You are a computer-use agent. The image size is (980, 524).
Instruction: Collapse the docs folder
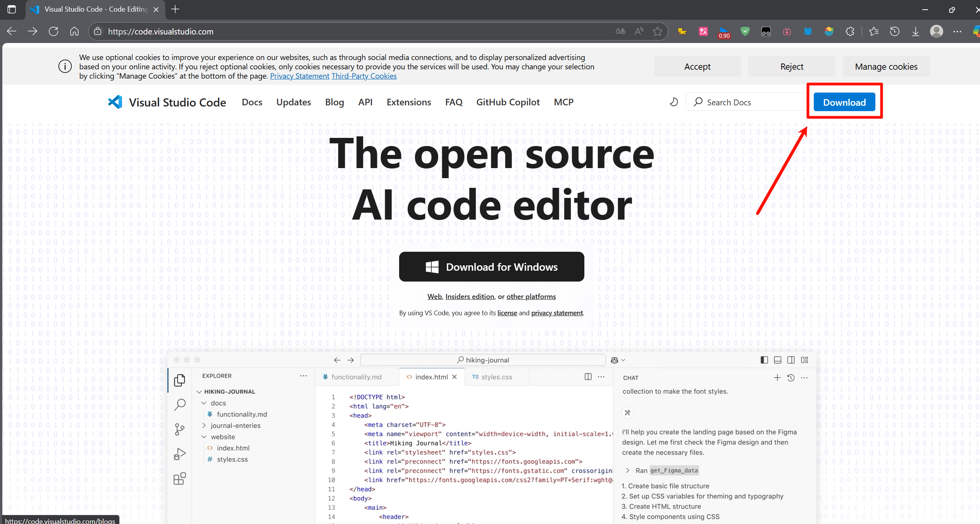tap(204, 403)
